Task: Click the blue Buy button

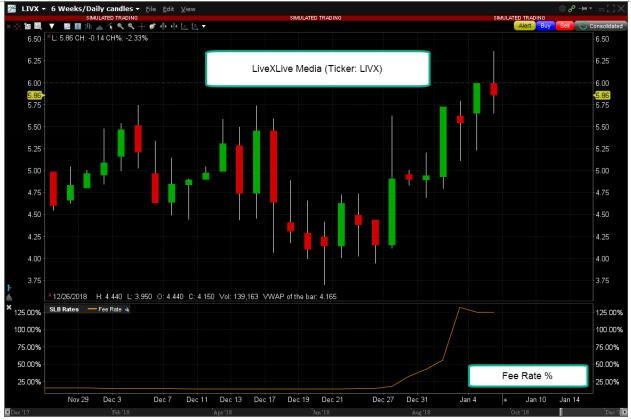Action: click(545, 26)
